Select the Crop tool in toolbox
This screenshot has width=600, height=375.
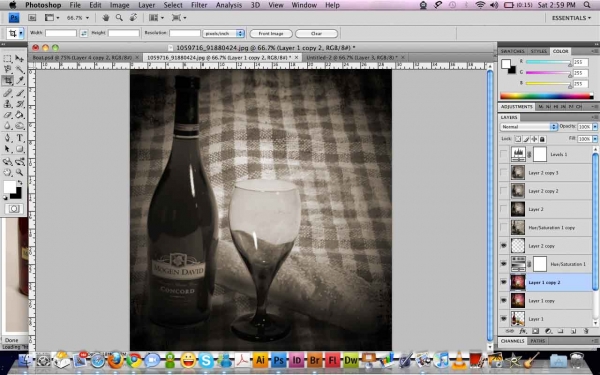[7, 80]
